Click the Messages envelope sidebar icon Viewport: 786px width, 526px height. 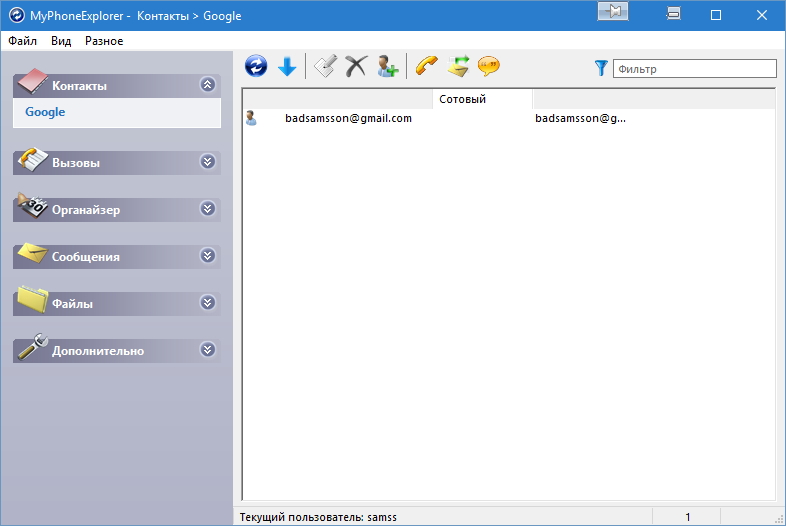[32, 253]
